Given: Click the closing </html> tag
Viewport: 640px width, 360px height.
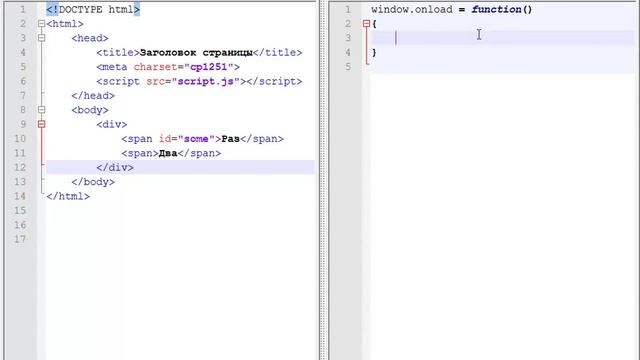Looking at the screenshot, I should coord(68,196).
